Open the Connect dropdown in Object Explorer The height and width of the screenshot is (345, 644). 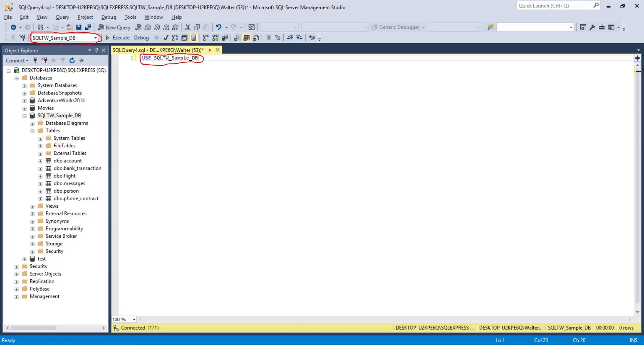pos(17,61)
